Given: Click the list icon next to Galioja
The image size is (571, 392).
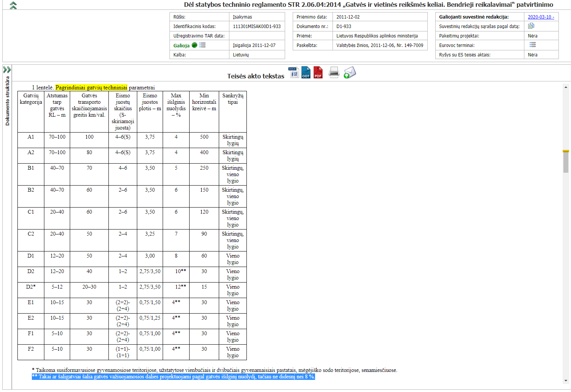Looking at the screenshot, I should [x=203, y=45].
